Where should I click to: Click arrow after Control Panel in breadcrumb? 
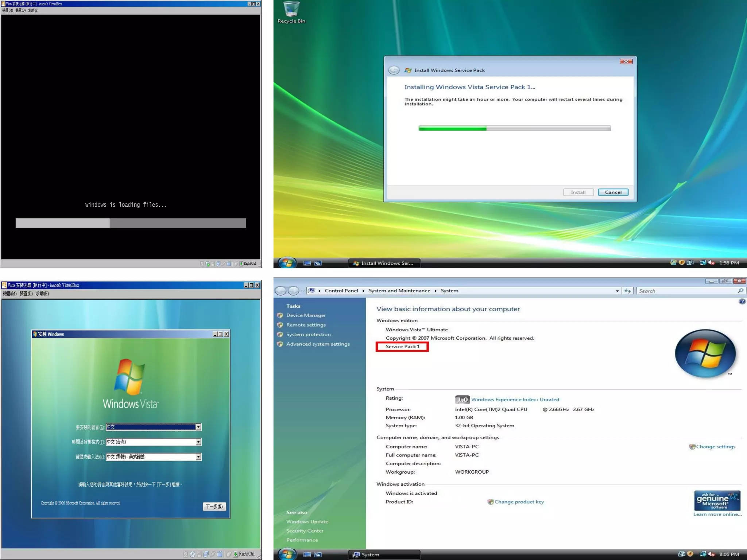pos(363,291)
